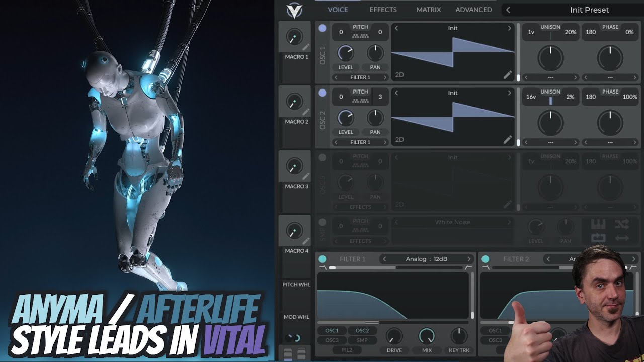This screenshot has height=362, width=644.
Task: Click the Macro 3 knob
Action: point(294,166)
